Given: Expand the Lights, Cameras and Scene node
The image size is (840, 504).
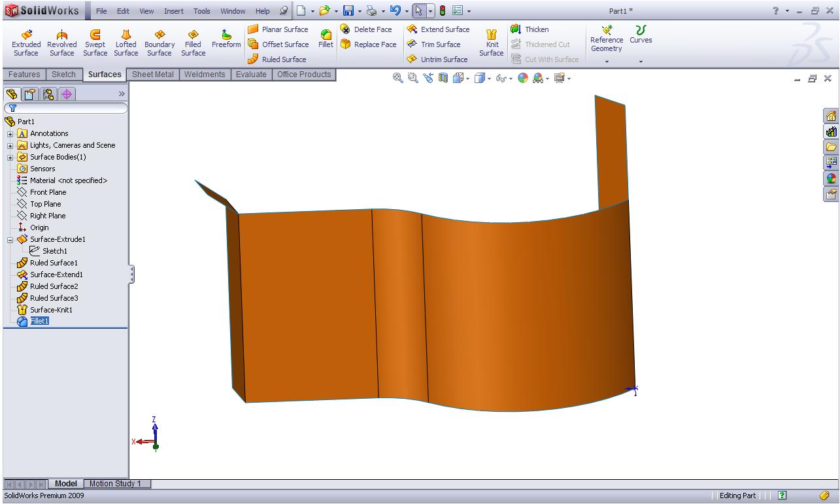Looking at the screenshot, I should tap(10, 146).
